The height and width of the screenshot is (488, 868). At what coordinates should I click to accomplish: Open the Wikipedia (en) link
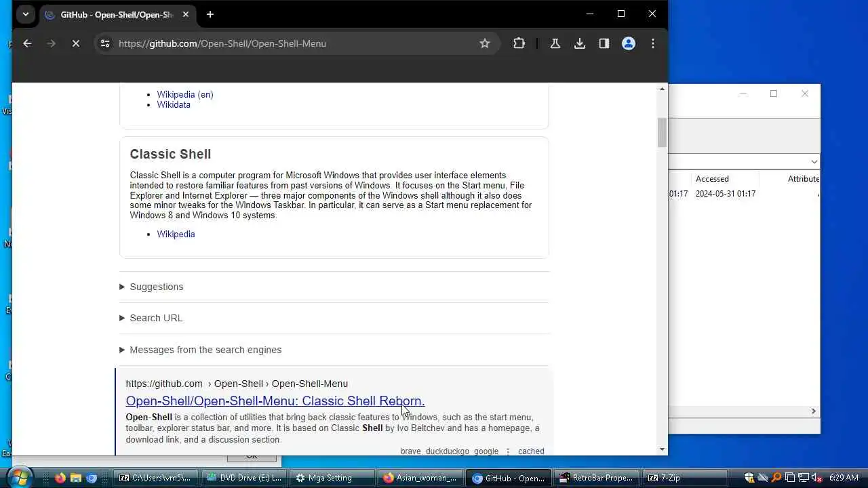(185, 94)
